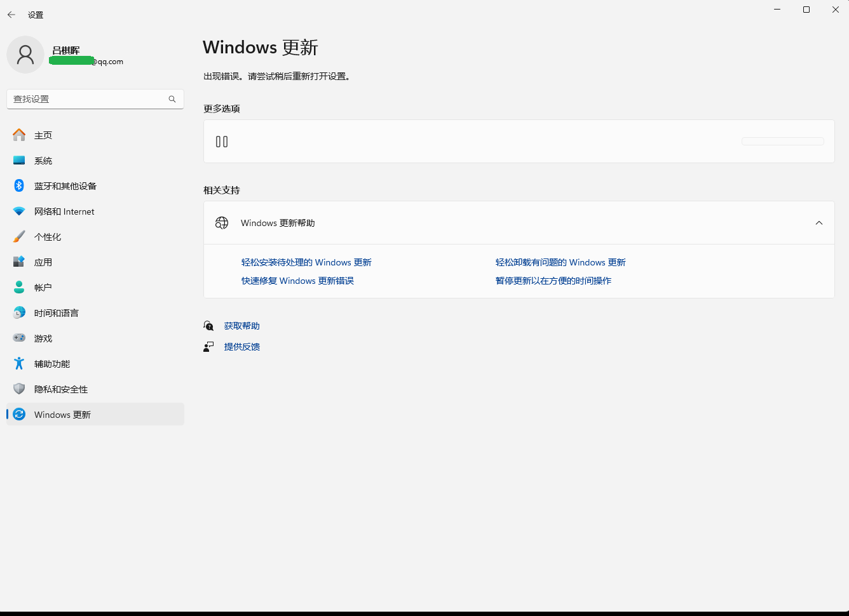
Task: Open 主页 settings page
Action: click(95, 135)
